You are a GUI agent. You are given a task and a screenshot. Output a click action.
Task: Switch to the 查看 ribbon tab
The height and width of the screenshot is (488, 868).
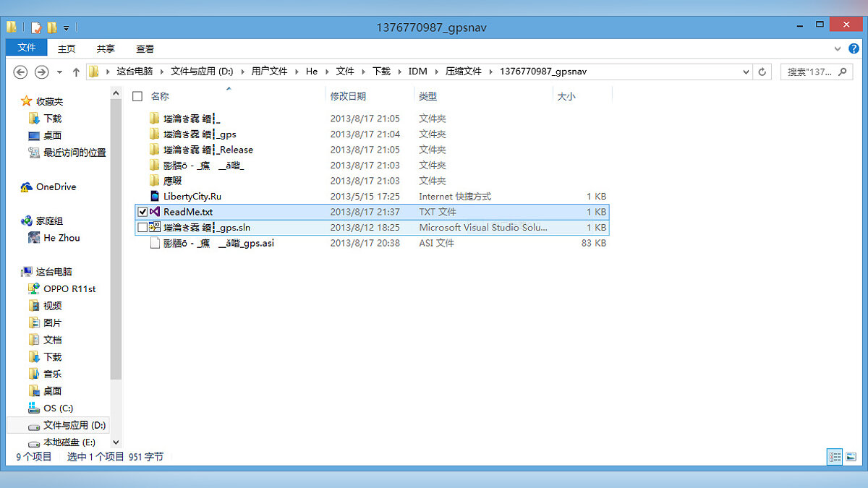[145, 48]
